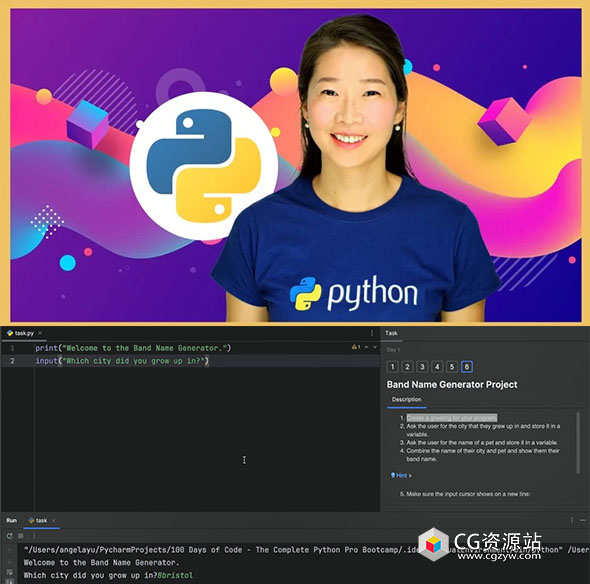Screen dimensions: 590x584
Task: Close the task run tab
Action: [54, 520]
